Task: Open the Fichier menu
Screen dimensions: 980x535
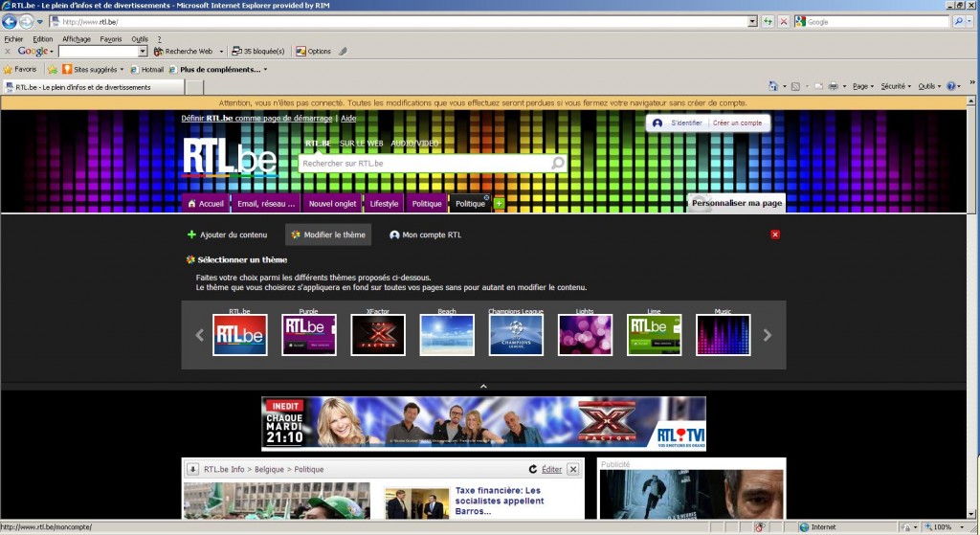Action: tap(13, 38)
